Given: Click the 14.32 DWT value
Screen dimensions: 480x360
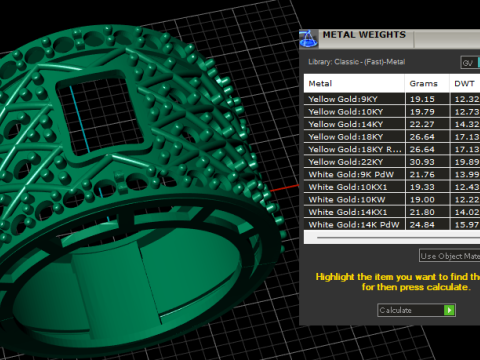Looking at the screenshot, I should point(467,124).
